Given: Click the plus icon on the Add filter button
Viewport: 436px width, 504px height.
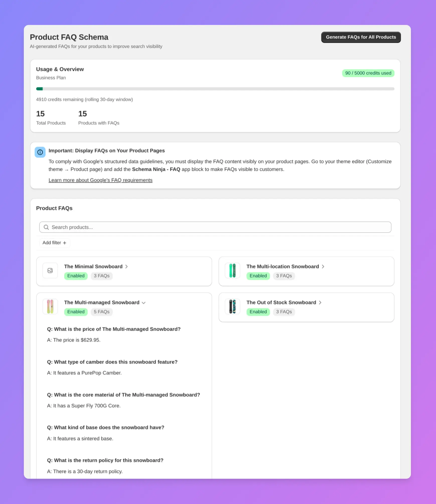Looking at the screenshot, I should tap(65, 243).
